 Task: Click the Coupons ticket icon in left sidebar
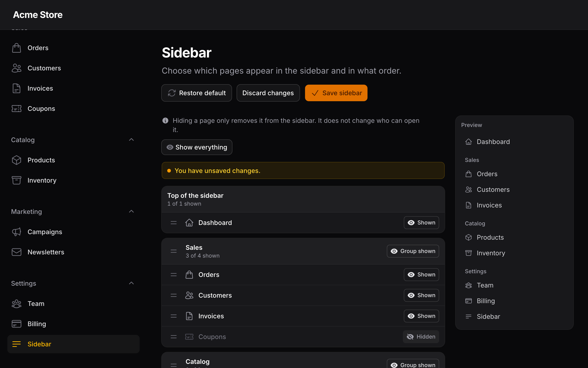point(17,109)
